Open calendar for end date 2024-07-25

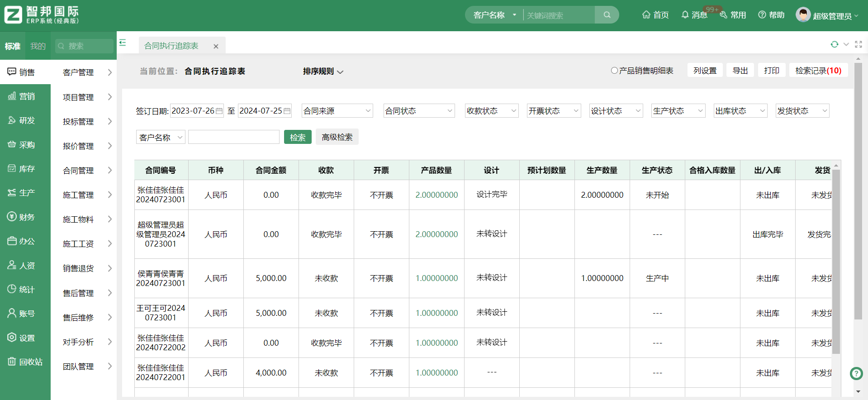[287, 111]
